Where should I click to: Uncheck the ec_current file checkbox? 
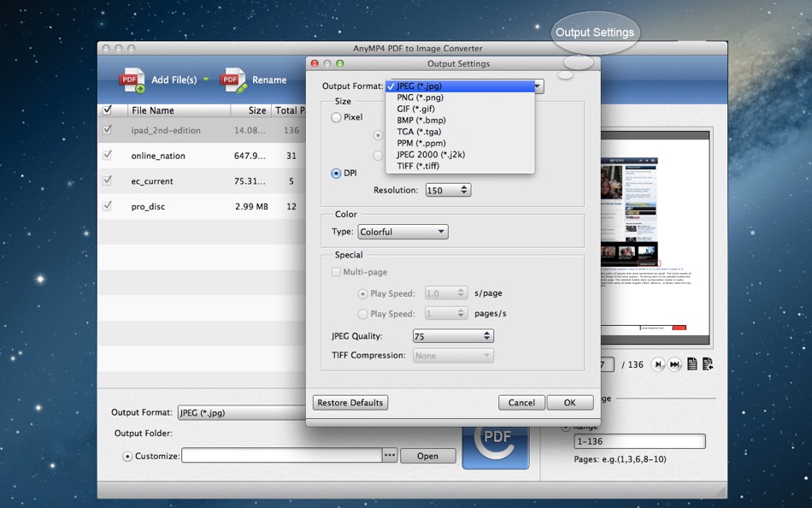pos(107,180)
